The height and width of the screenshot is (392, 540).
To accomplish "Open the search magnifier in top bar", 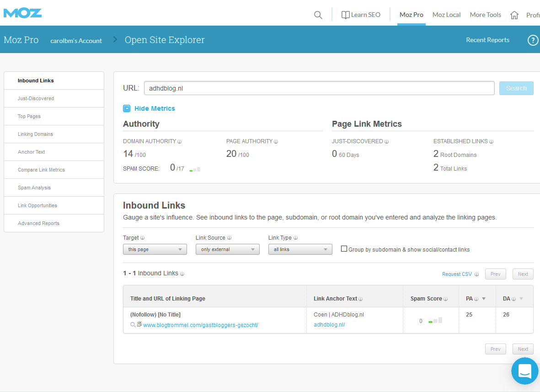I will pyautogui.click(x=318, y=15).
